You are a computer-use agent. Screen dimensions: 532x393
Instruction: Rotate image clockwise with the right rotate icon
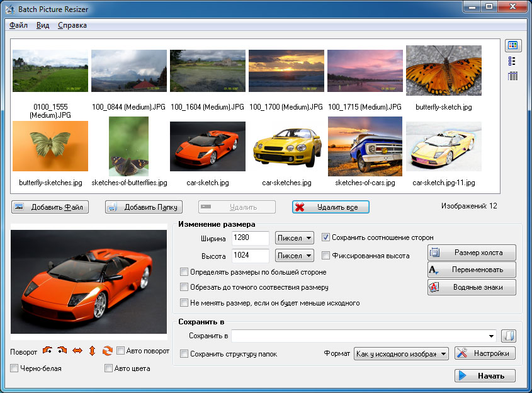click(62, 351)
